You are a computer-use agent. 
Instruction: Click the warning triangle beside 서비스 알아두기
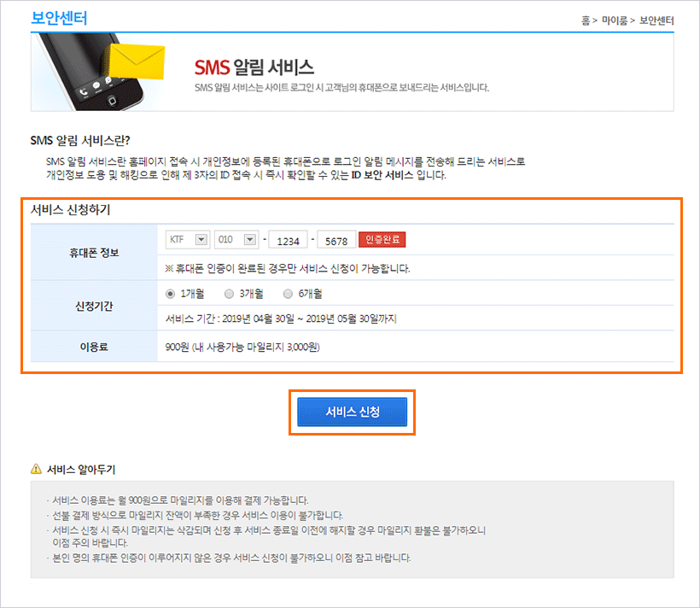point(36,468)
